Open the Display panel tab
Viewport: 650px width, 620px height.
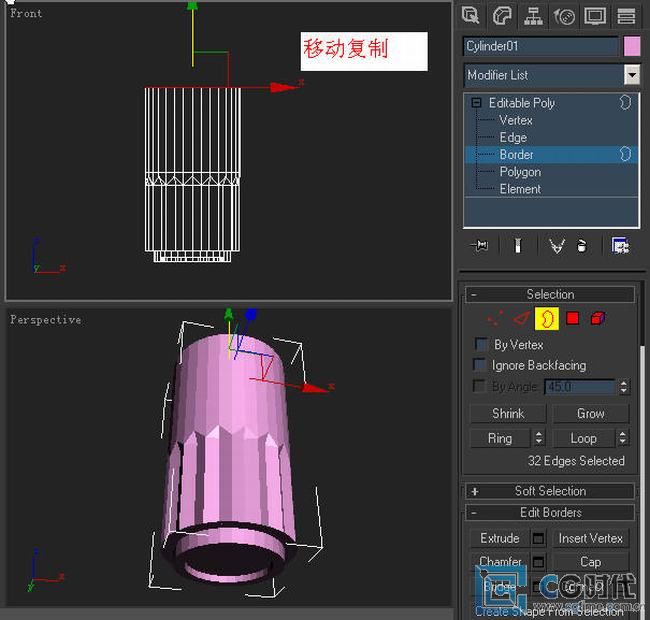[595, 16]
